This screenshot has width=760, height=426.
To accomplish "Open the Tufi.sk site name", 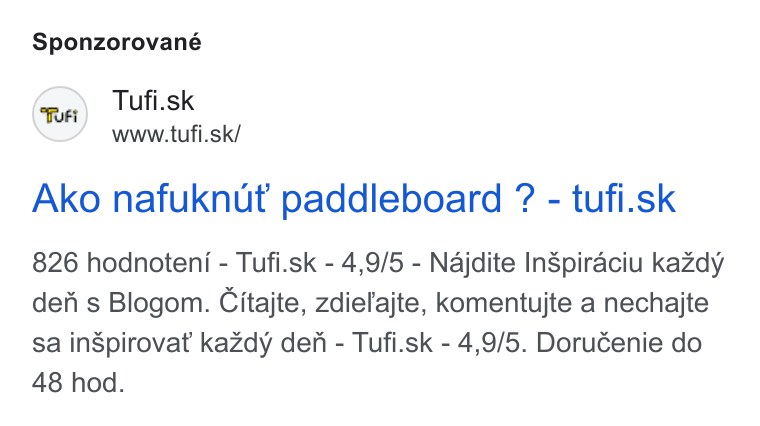I will pos(153,101).
